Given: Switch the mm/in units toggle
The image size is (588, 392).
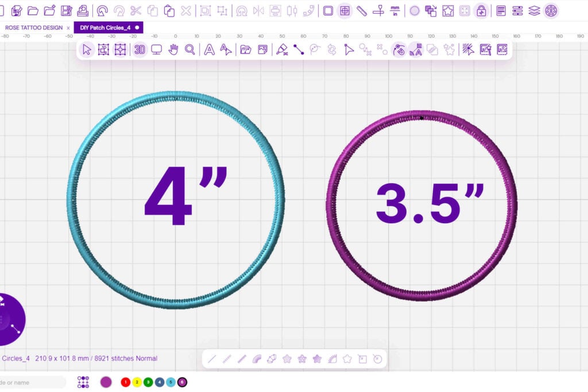Looking at the screenshot, I should [395, 10].
